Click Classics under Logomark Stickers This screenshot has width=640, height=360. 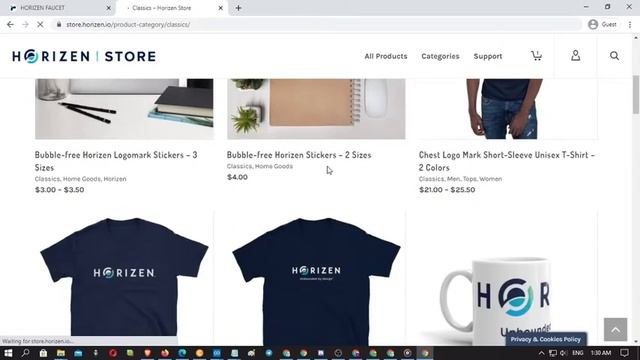tap(47, 179)
